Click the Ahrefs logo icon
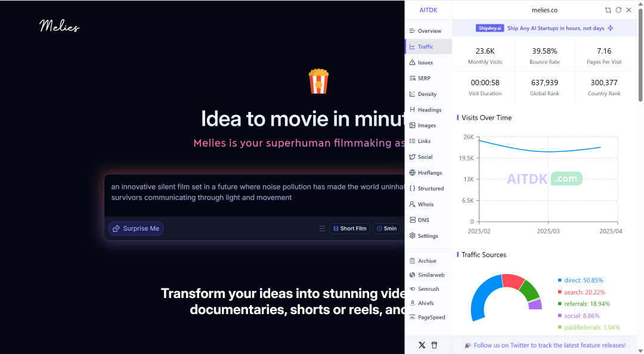644x354 pixels. pos(413,303)
